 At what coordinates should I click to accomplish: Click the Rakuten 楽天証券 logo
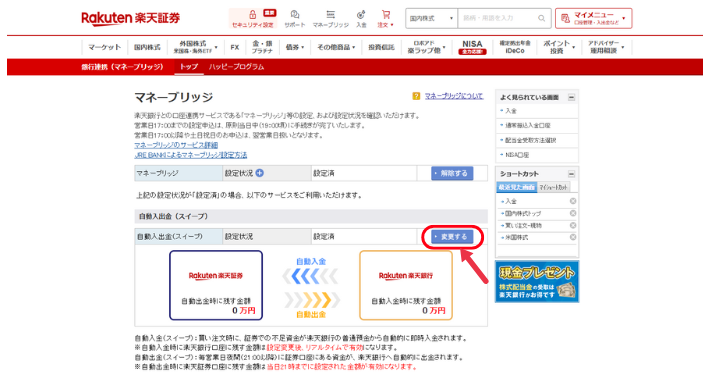click(x=130, y=18)
